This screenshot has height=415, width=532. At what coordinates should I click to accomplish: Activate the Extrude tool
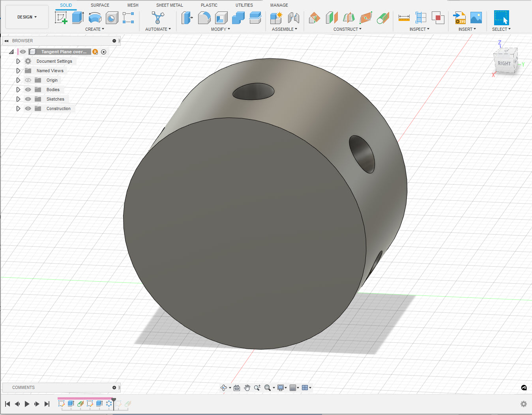(77, 18)
